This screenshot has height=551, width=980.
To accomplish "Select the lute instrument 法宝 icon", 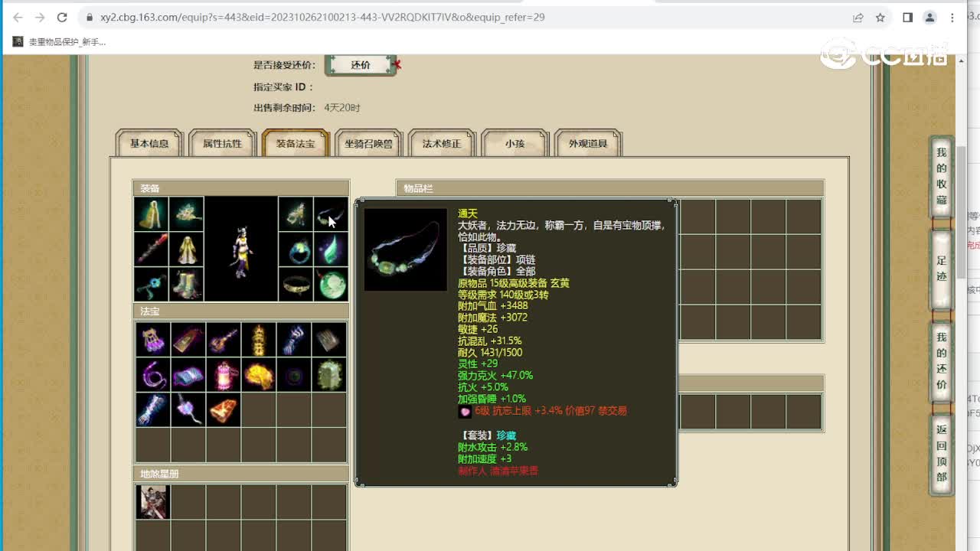I will point(224,340).
